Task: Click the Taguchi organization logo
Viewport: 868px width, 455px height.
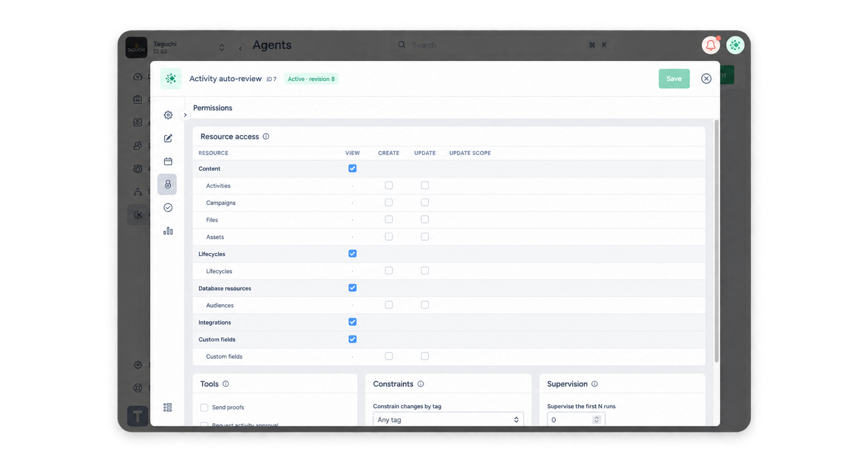Action: tap(136, 48)
